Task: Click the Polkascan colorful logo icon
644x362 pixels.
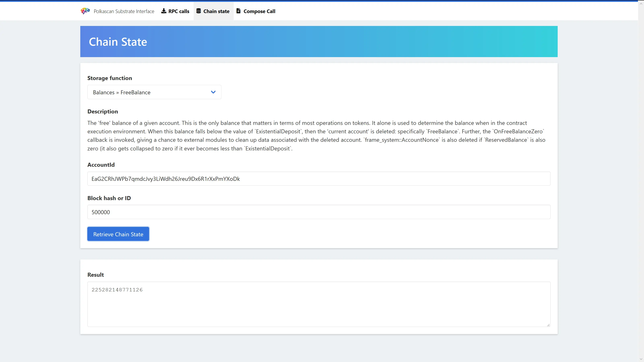Action: click(x=85, y=11)
